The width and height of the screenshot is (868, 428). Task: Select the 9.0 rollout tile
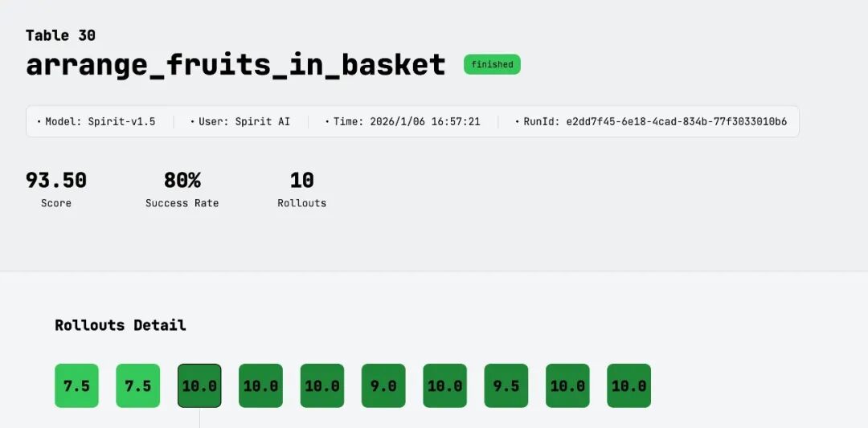pos(383,385)
